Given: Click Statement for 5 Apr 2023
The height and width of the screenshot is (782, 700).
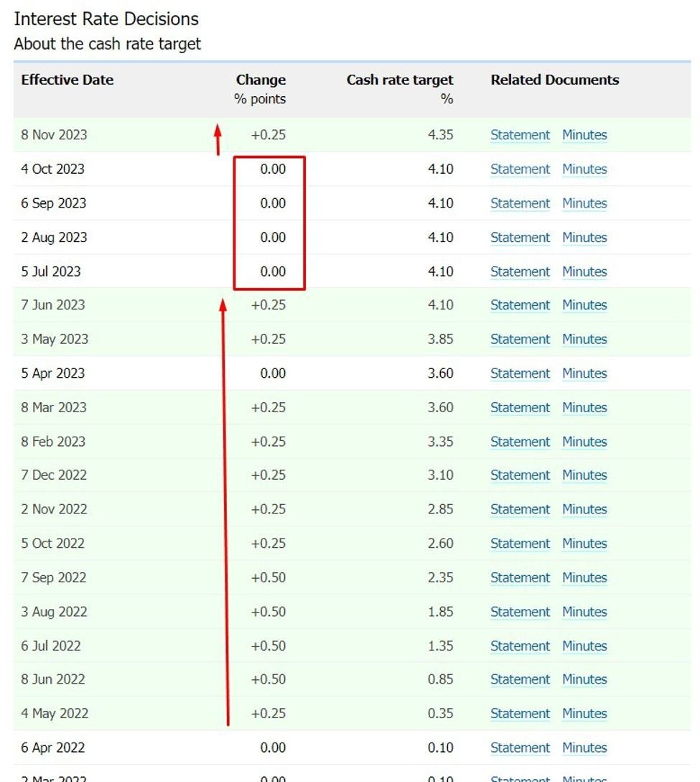Looking at the screenshot, I should 520,373.
